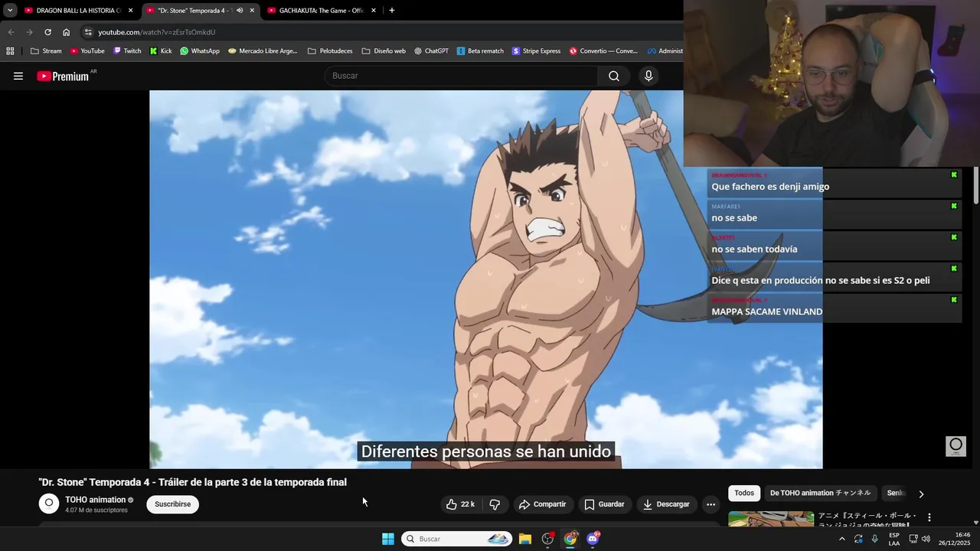Select the De TOHO animation filter chip
This screenshot has width=980, height=551.
[820, 494]
